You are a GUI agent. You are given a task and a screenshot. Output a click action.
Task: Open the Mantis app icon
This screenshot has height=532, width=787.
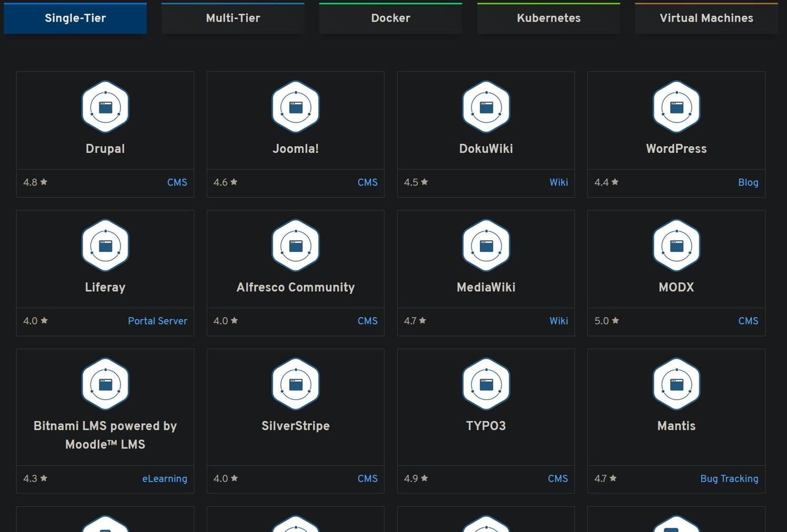tap(676, 384)
